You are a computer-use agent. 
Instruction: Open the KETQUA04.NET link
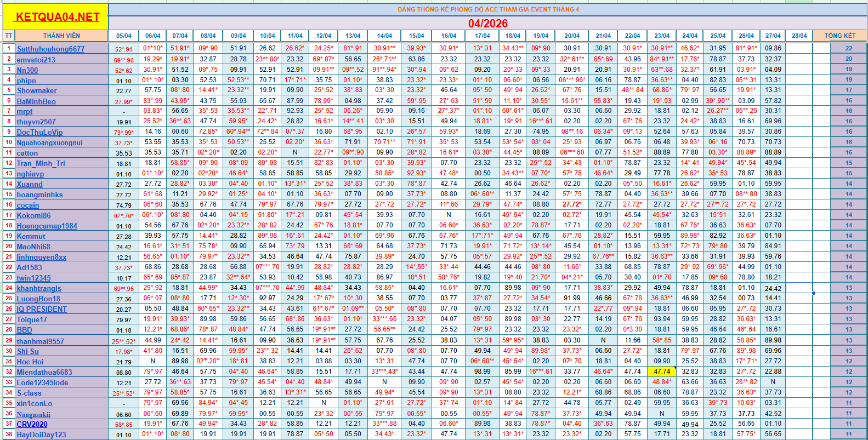click(x=58, y=17)
